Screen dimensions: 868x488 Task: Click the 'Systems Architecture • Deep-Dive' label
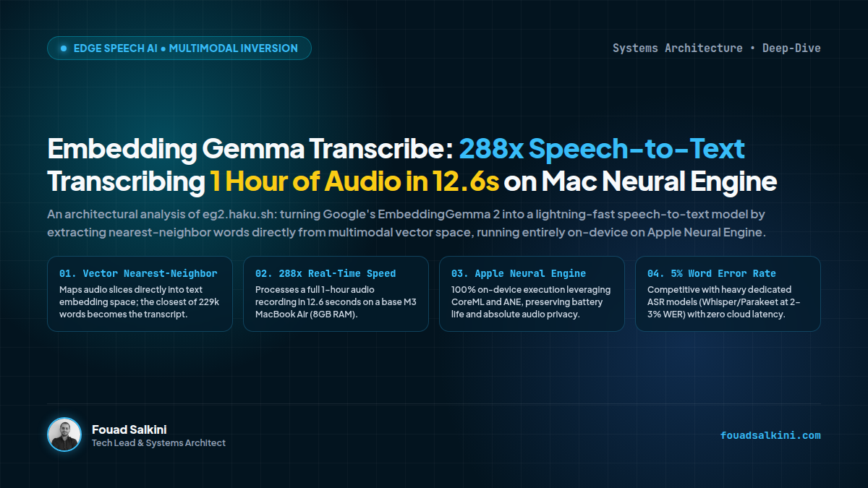[x=717, y=48]
